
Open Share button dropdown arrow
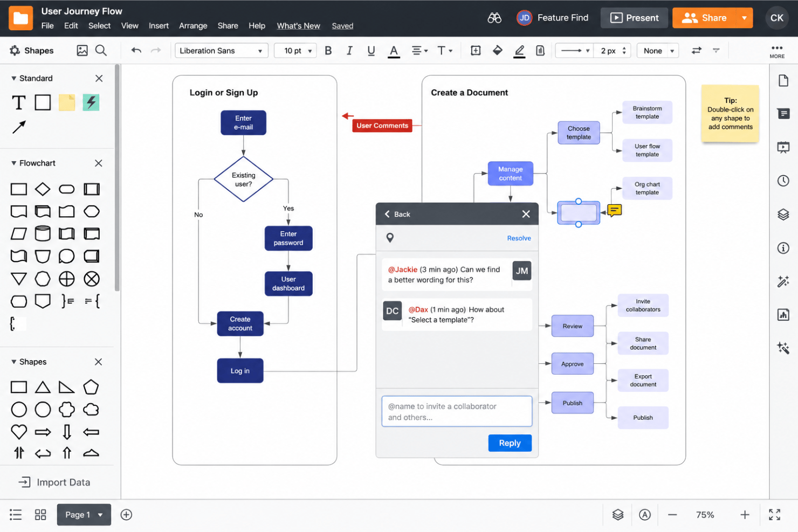point(745,18)
